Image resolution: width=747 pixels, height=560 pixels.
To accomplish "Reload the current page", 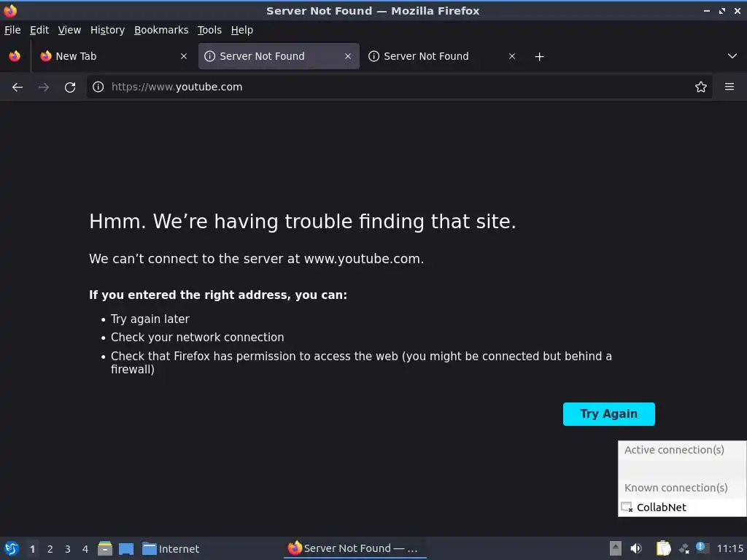I will coord(70,87).
